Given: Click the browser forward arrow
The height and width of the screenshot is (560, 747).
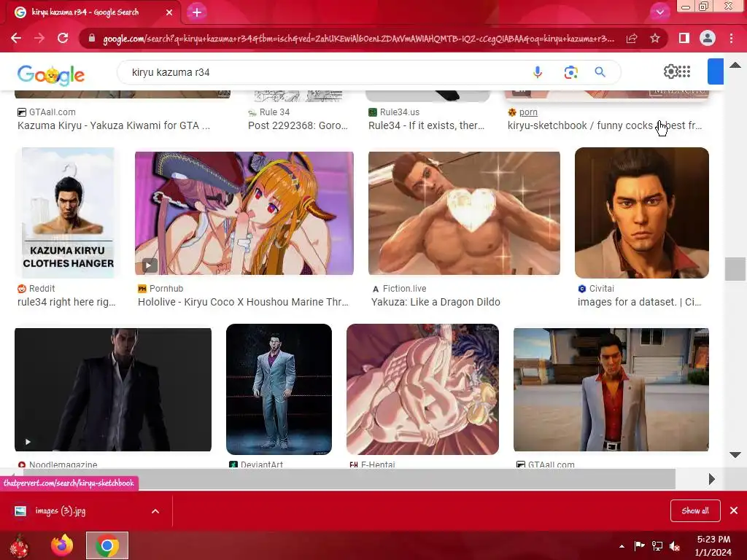Looking at the screenshot, I should (x=39, y=38).
